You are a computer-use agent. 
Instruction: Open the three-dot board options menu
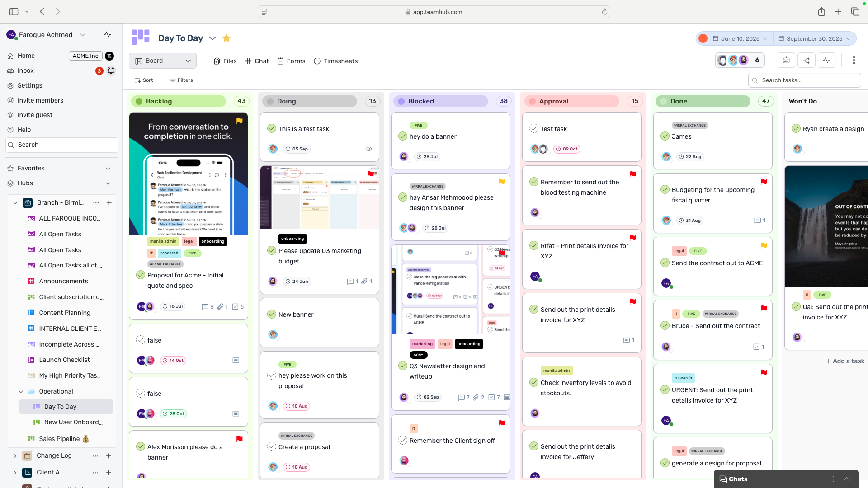(x=854, y=60)
